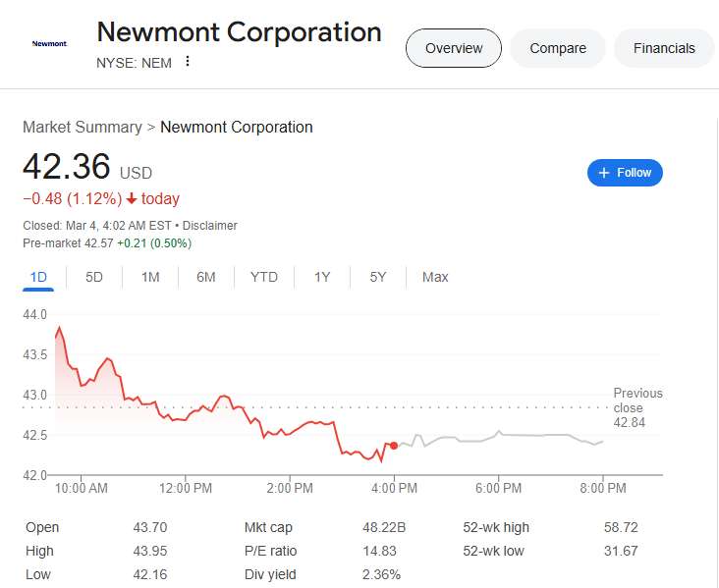The height and width of the screenshot is (588, 719).
Task: Select the 5Y time range
Action: 378,277
